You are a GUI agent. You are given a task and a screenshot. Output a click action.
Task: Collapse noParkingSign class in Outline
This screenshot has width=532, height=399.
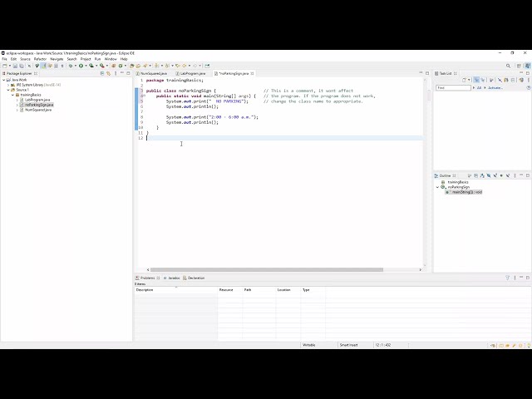click(x=438, y=187)
